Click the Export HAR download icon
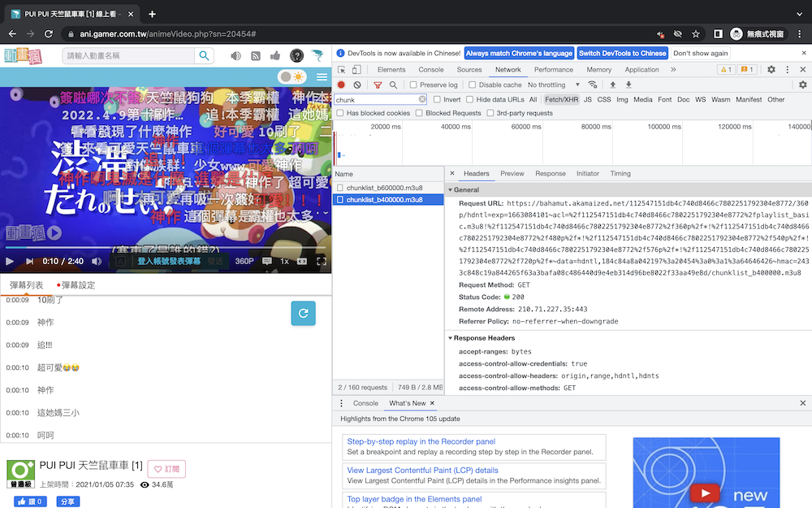This screenshot has height=508, width=812. pos(628,85)
